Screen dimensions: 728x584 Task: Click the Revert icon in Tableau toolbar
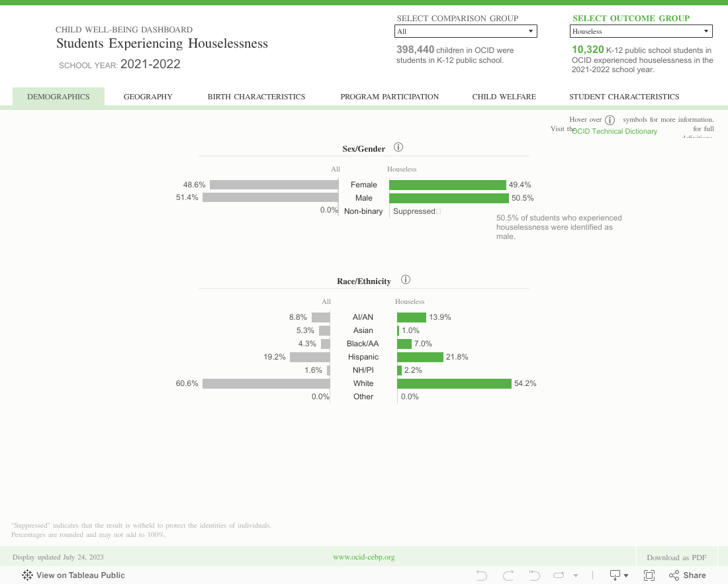tap(534, 575)
